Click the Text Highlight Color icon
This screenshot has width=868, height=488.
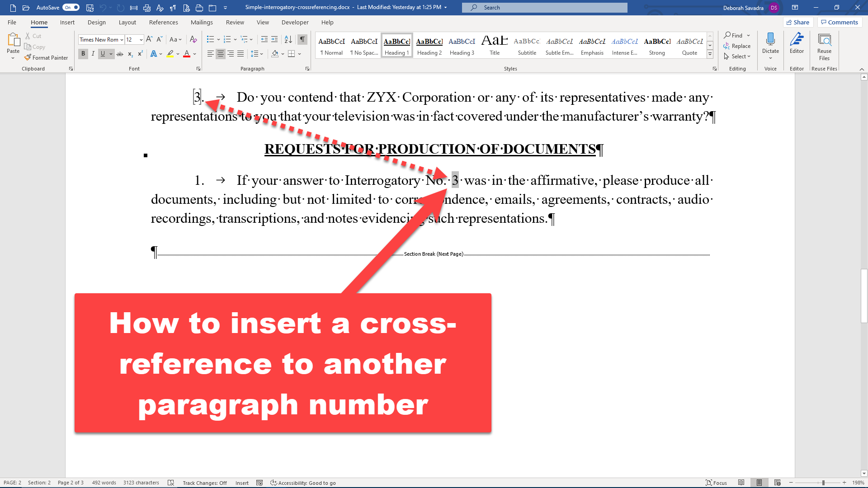(170, 54)
